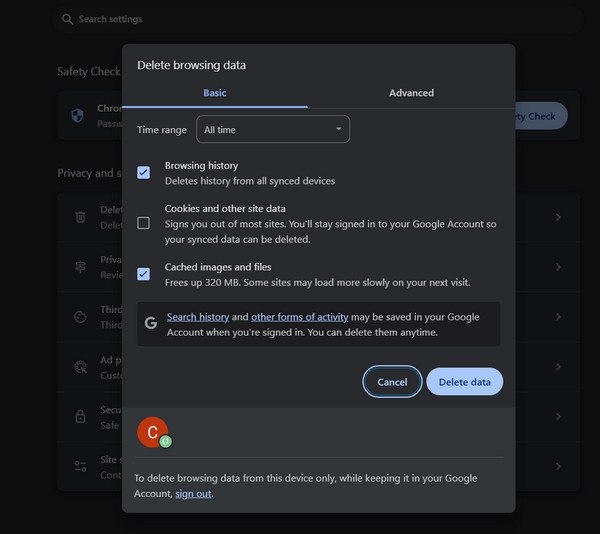
Task: Click the Time range dropdown arrow
Action: tap(339, 129)
